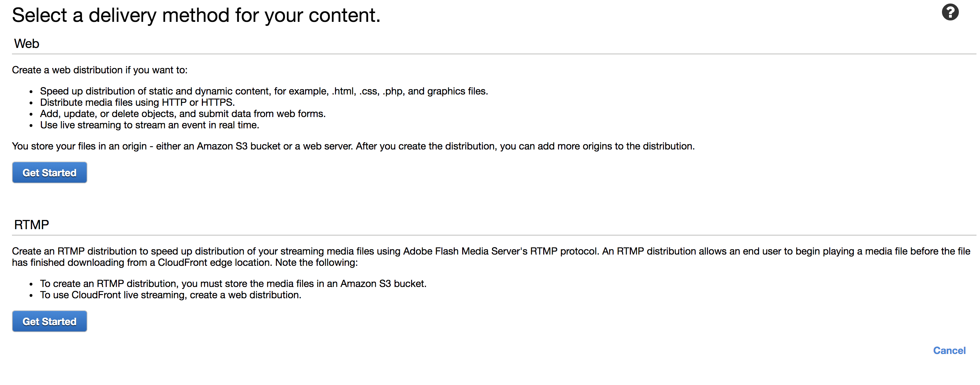980x385 pixels.
Task: Open the help question mark icon
Action: pyautogui.click(x=950, y=12)
